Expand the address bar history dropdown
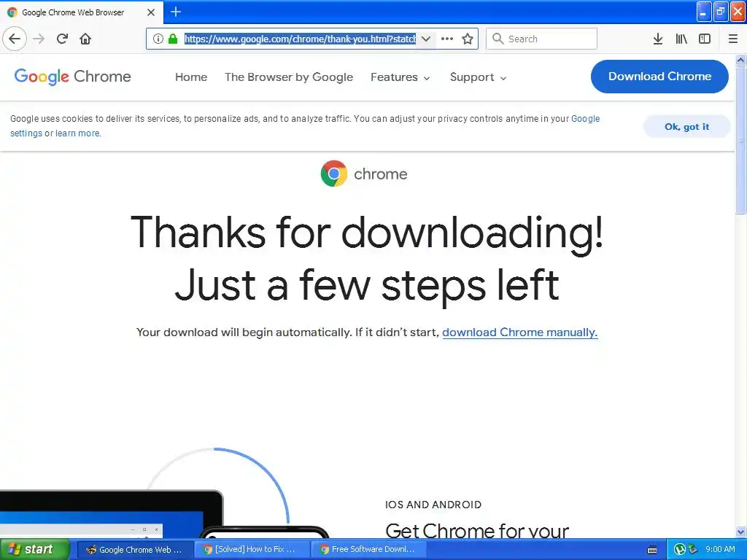 click(426, 39)
